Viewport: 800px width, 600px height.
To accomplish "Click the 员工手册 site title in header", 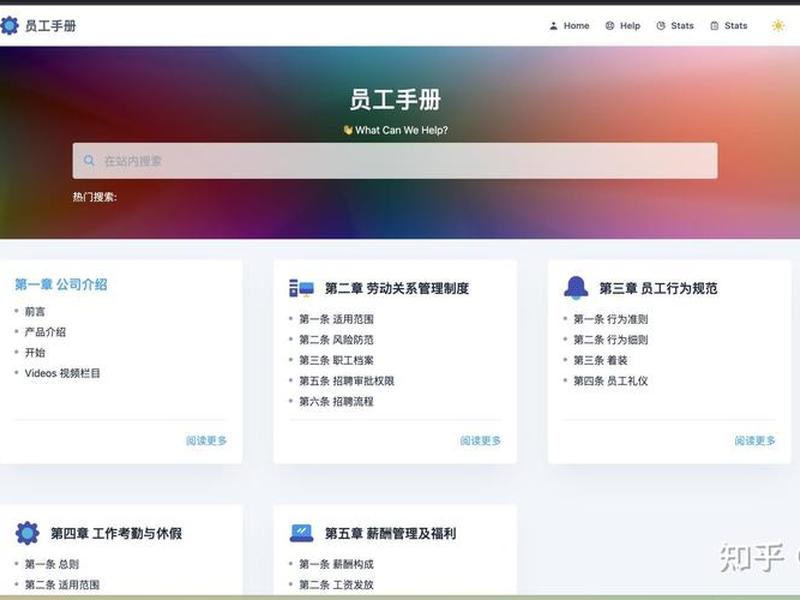I will click(51, 26).
